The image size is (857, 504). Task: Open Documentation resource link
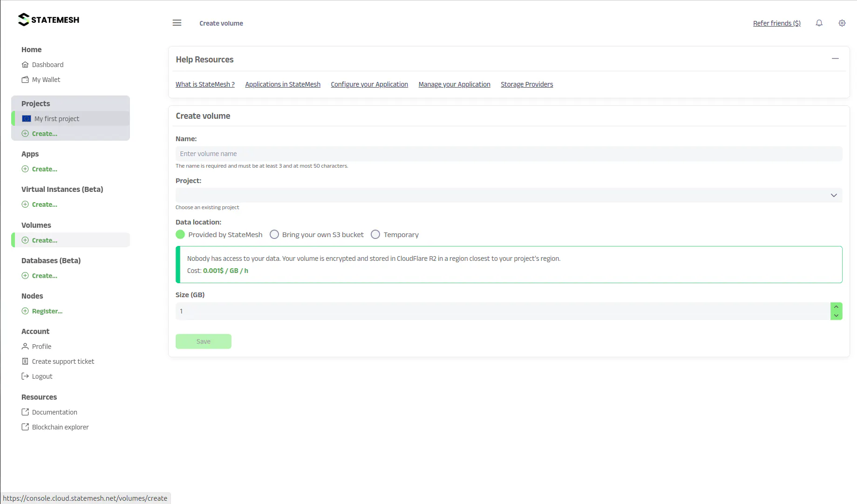tap(54, 412)
